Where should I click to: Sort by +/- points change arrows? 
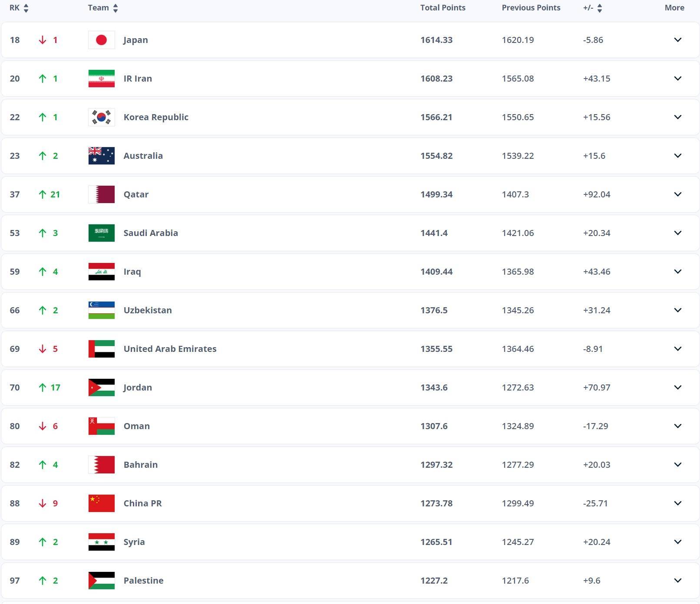(x=600, y=8)
